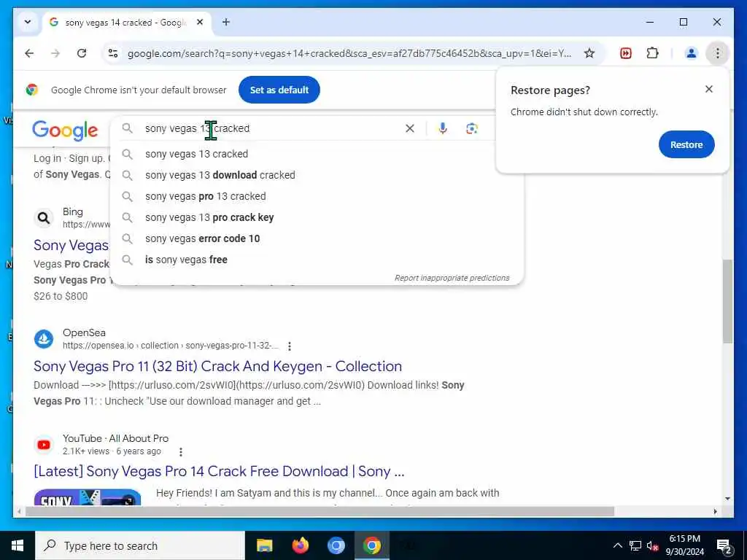This screenshot has height=560, width=747.
Task: Open the tab search dropdown arrow
Action: (x=28, y=23)
